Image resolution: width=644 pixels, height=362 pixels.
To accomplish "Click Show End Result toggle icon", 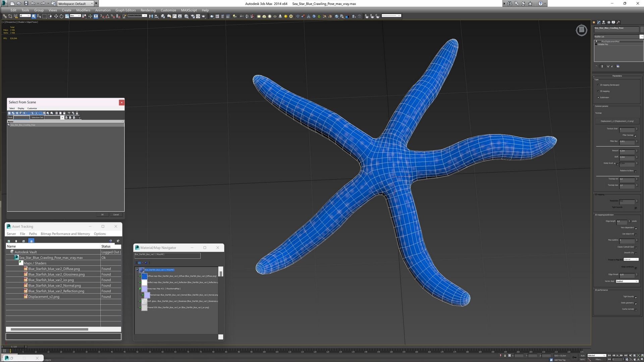I will click(x=602, y=66).
